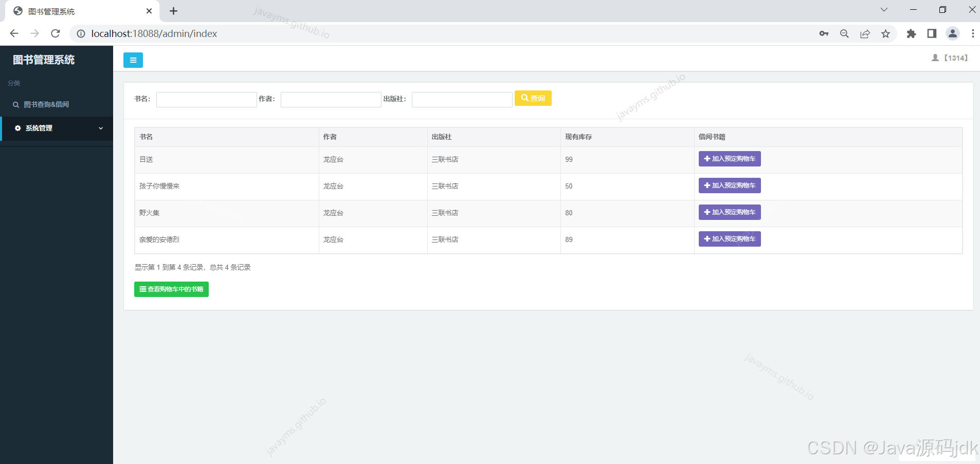Screen dimensions: 980x464
Task: Open the 图书查询&借阅 search icon in sidebar
Action: point(16,104)
